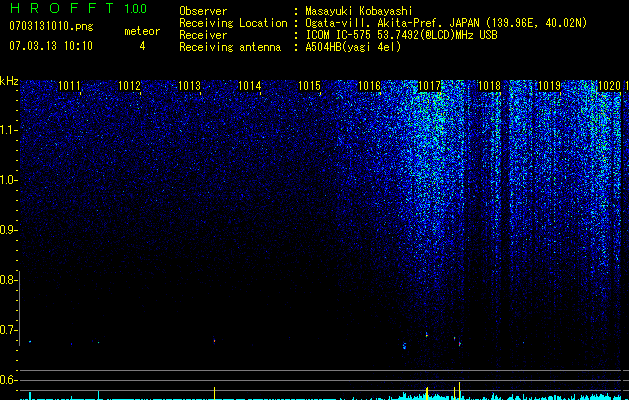629x400 pixels.
Task: Click the meteor count value 4
Action: point(142,46)
